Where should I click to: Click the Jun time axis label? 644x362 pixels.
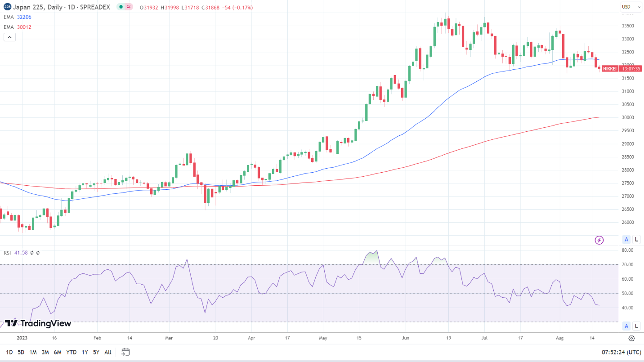tap(406, 337)
